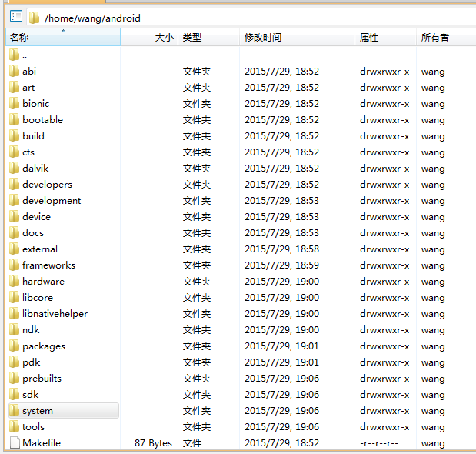Click the 'frameworks' folder name
Image resolution: width=476 pixels, height=454 pixels.
tap(48, 265)
